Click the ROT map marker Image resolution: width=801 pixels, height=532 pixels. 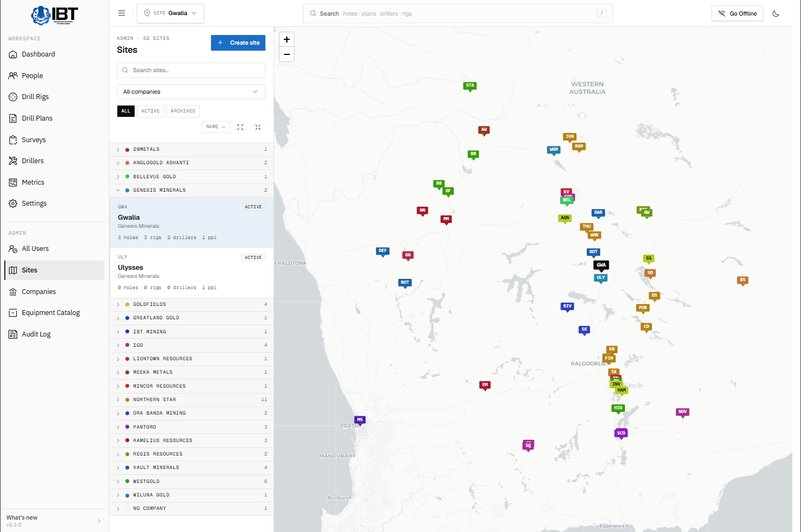(405, 283)
